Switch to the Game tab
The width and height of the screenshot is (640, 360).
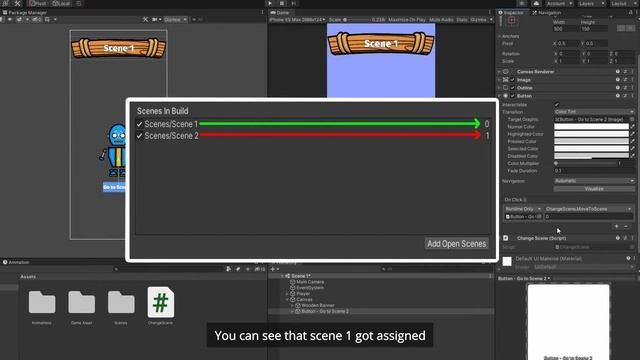[x=280, y=13]
